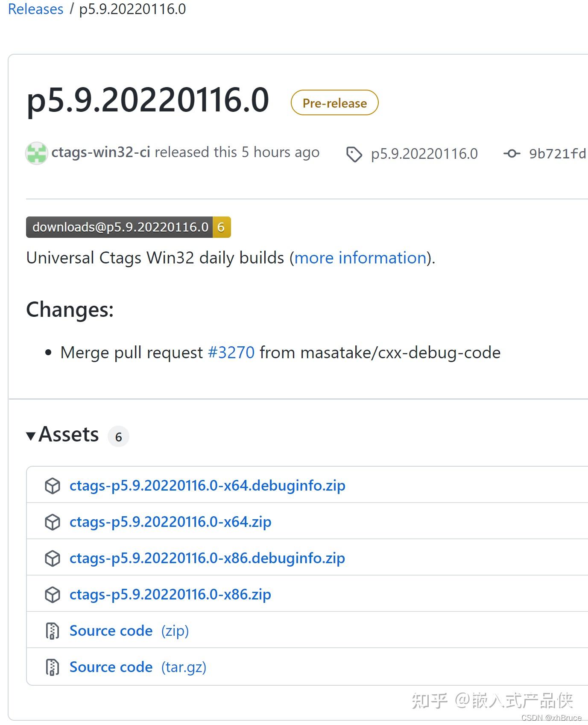Collapse the Assets section triangle
This screenshot has height=725, width=588.
click(31, 436)
